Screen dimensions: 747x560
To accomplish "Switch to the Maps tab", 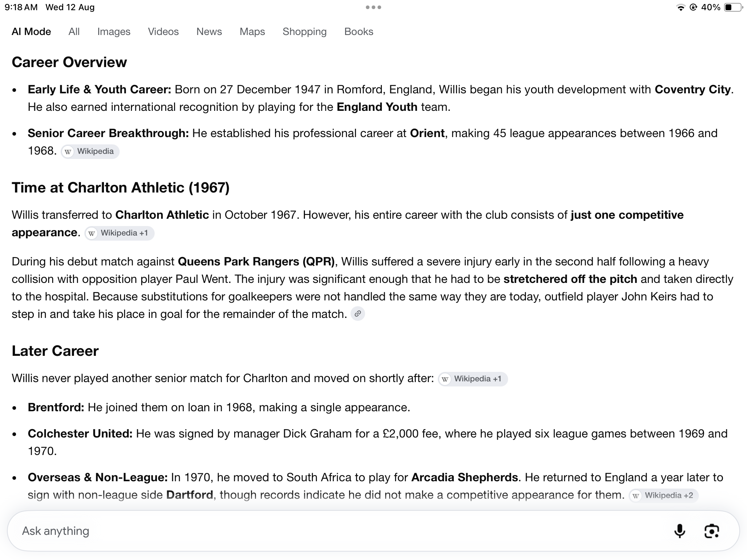I will (x=252, y=32).
